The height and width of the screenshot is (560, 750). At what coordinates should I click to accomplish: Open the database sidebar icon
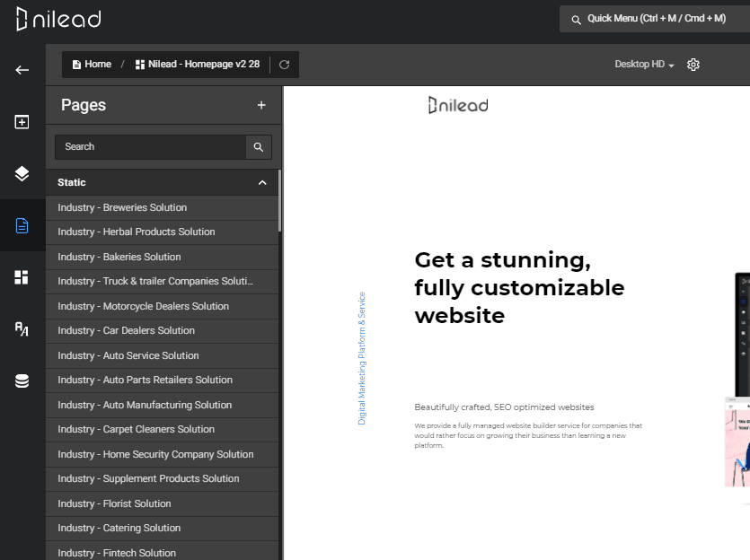(x=22, y=381)
